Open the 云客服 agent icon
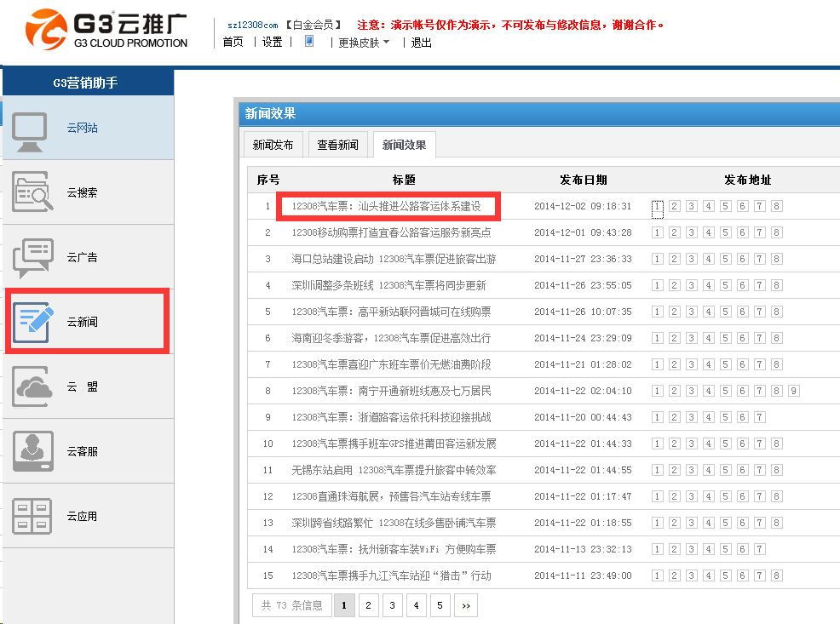Screen dimensions: 840x624 tap(32, 451)
